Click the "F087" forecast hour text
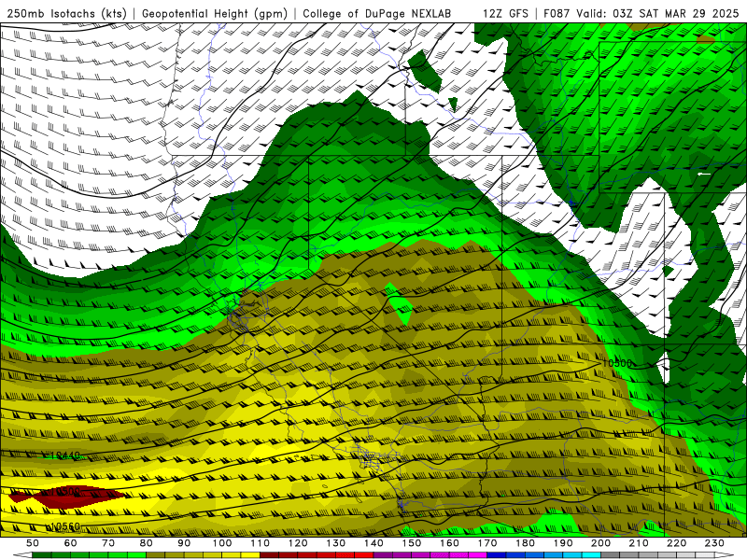 tap(557, 14)
